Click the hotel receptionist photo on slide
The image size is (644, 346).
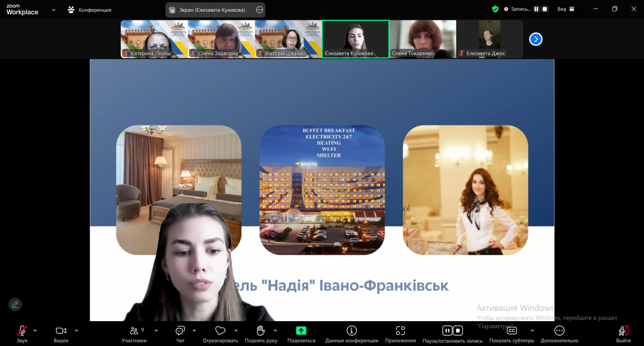click(x=466, y=190)
